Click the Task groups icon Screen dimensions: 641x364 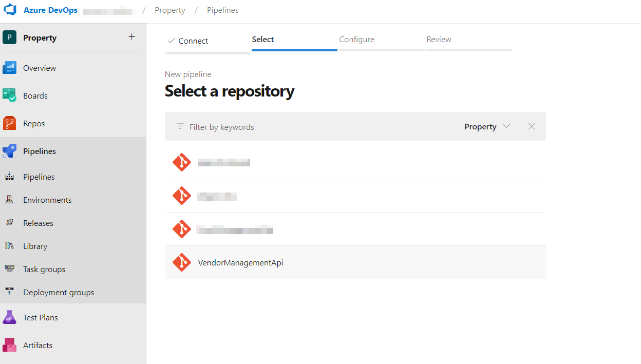pyautogui.click(x=10, y=269)
